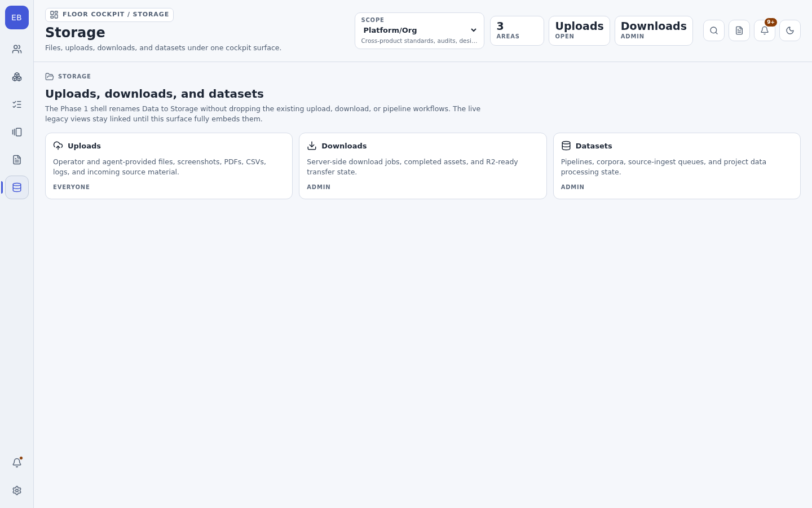Click the Uploads Open header chip
This screenshot has height=508, width=812.
pos(579,30)
